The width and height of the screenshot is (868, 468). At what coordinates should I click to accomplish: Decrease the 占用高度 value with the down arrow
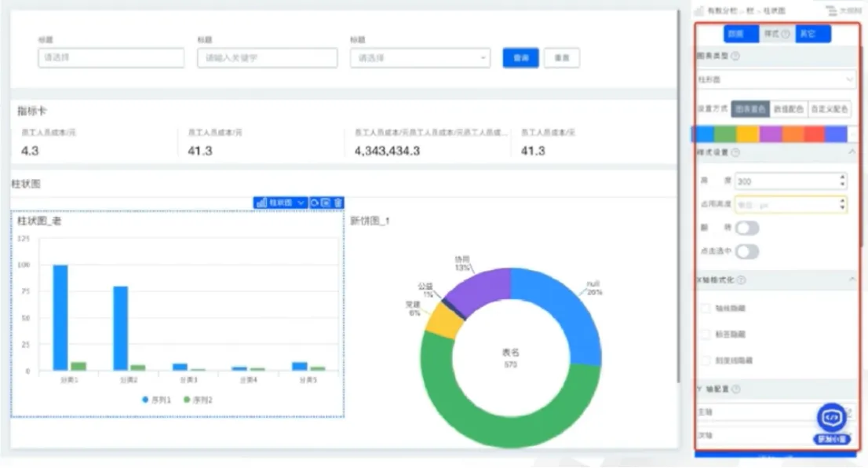coord(843,209)
